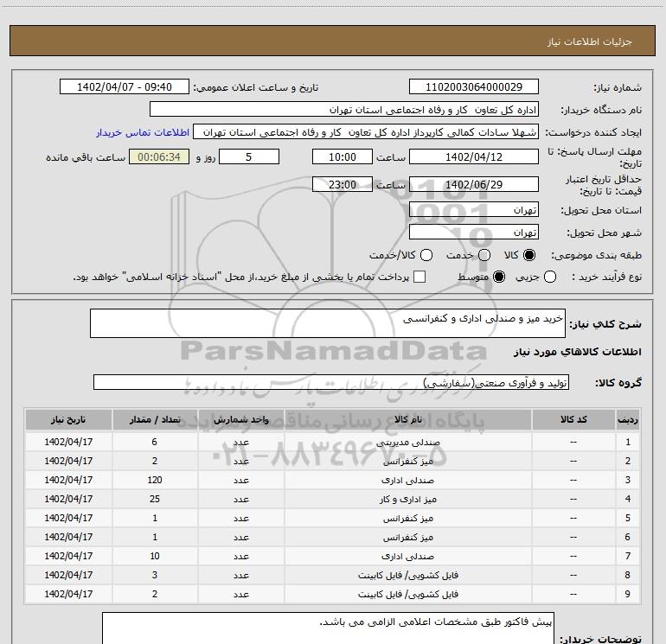Click the deadline time field 10:00
Viewport: 666px width, 644px height.
[343, 157]
